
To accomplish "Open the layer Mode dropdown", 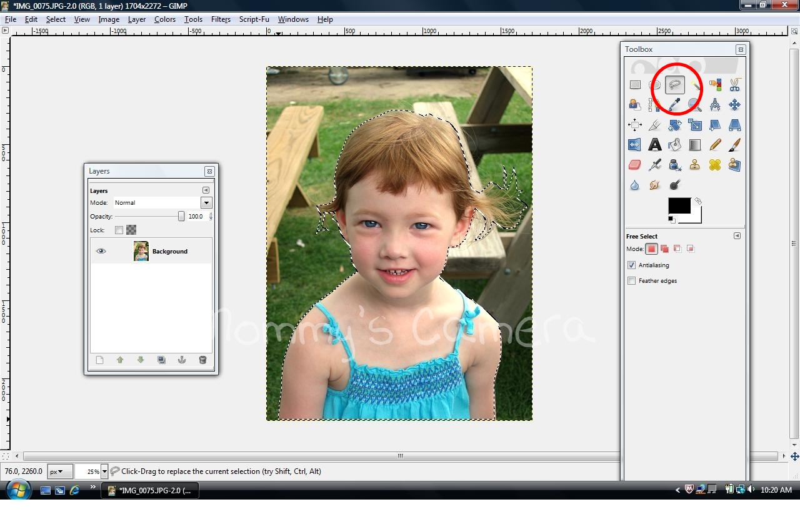I will pos(162,202).
